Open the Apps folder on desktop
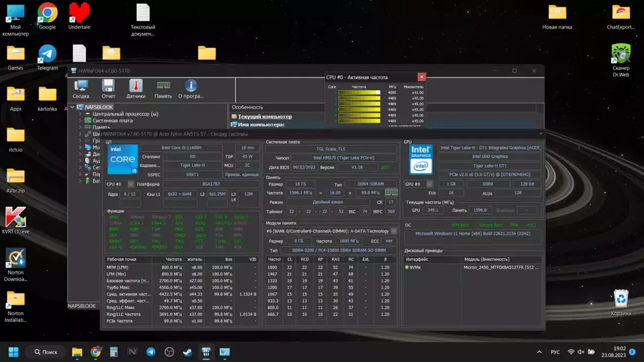 (16, 99)
